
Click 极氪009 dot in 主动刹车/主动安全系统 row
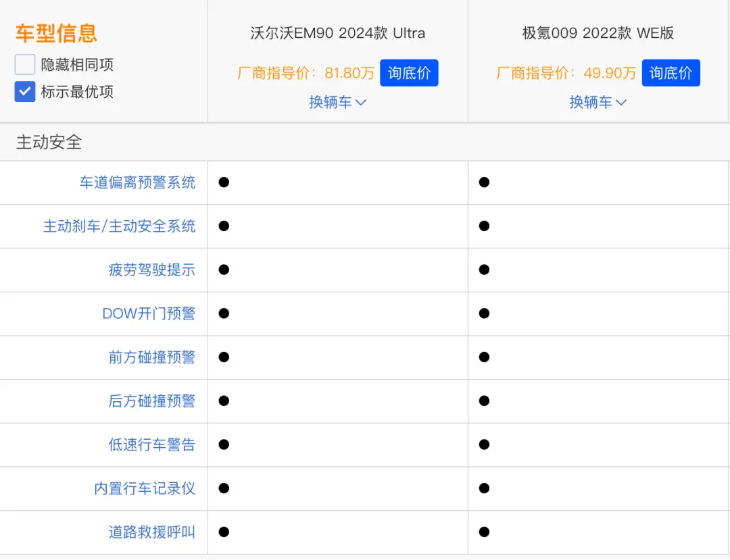[484, 226]
